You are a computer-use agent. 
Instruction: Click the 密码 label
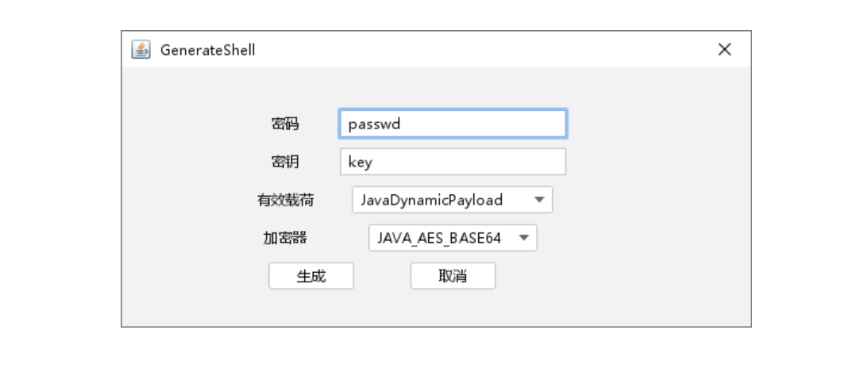pos(285,124)
